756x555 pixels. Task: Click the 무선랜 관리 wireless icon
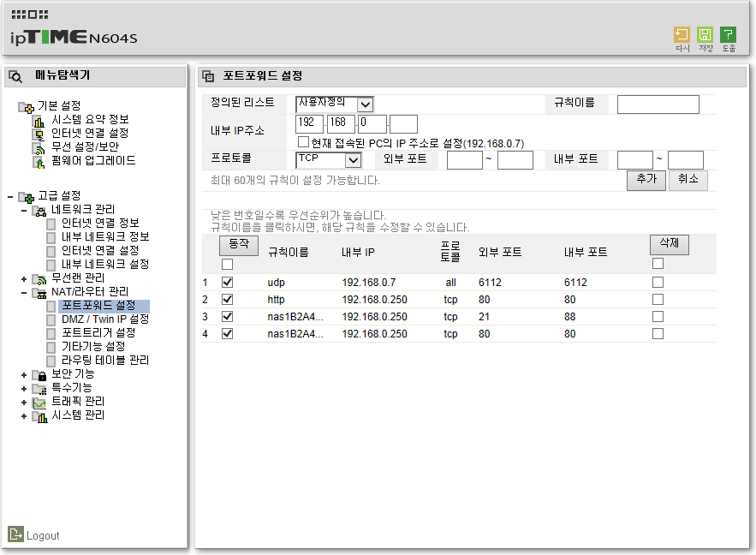(39, 279)
